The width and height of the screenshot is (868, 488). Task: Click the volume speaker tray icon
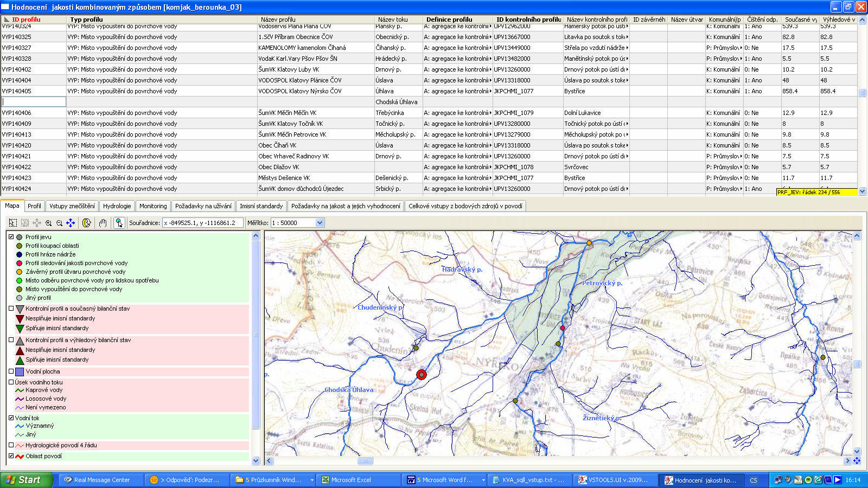(x=788, y=480)
